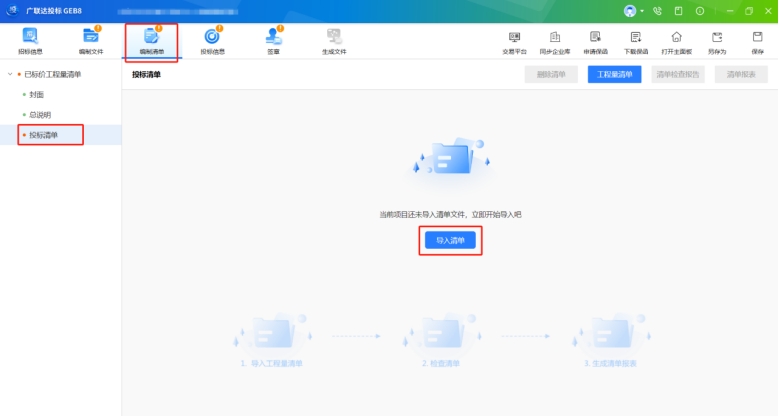
Task: Click the 编制文件 toolbar icon
Action: tap(91, 40)
